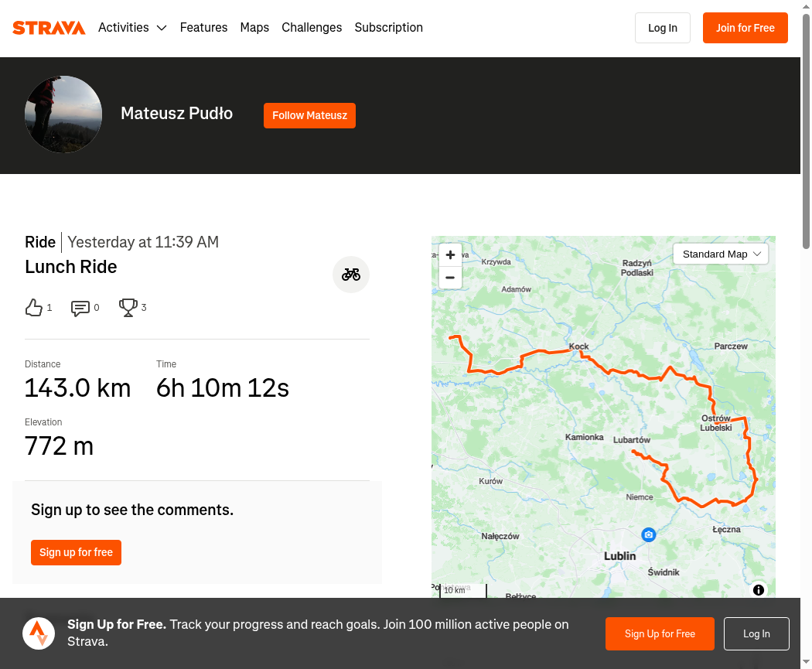The image size is (812, 669).
Task: Show map attribution info icon
Action: 758,590
